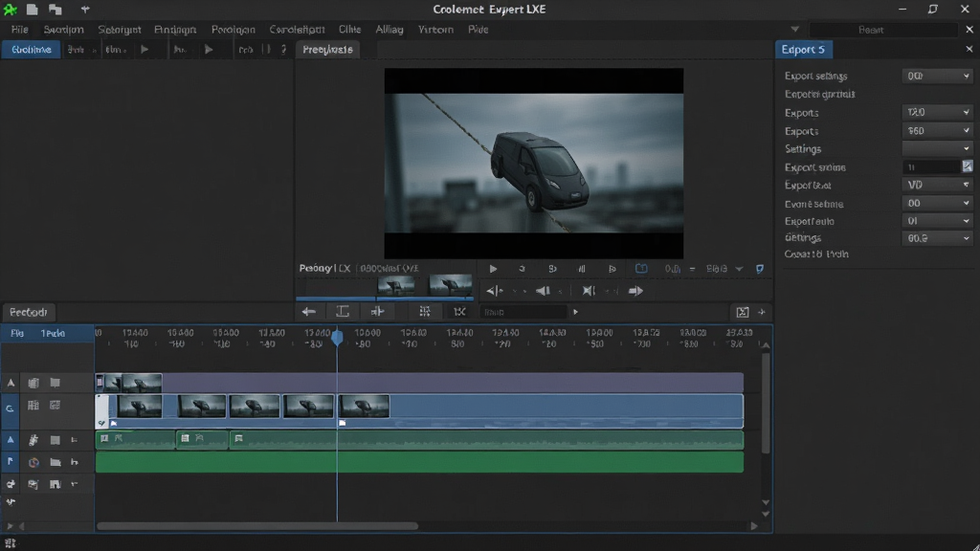
Task: Switch to the Preoplusis tab
Action: click(x=327, y=50)
